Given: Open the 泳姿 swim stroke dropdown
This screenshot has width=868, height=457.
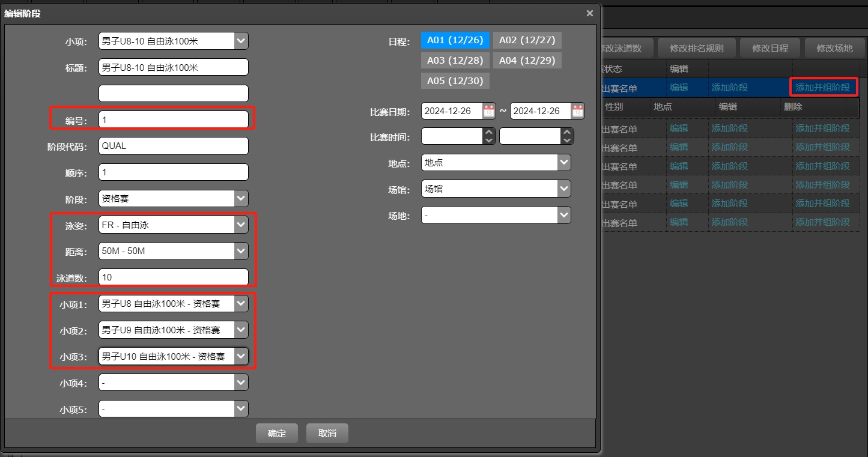Looking at the screenshot, I should [x=240, y=225].
